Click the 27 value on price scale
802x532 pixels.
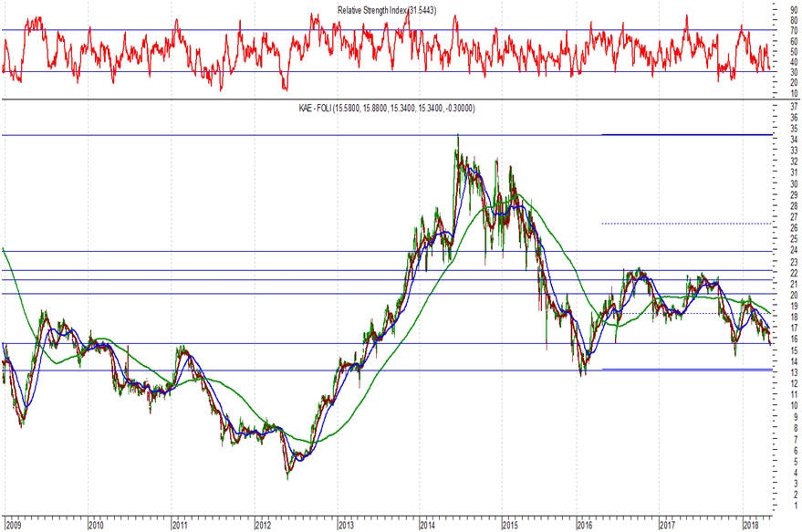[794, 217]
